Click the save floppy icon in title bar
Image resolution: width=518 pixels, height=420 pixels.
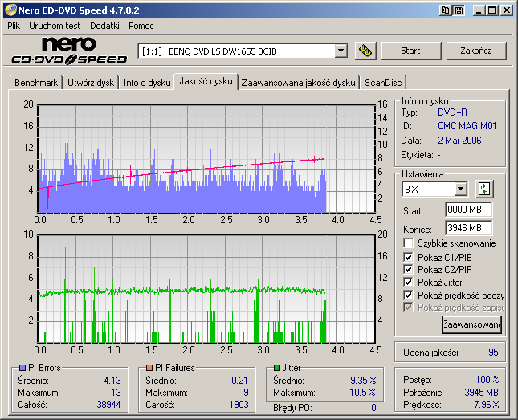click(459, 10)
